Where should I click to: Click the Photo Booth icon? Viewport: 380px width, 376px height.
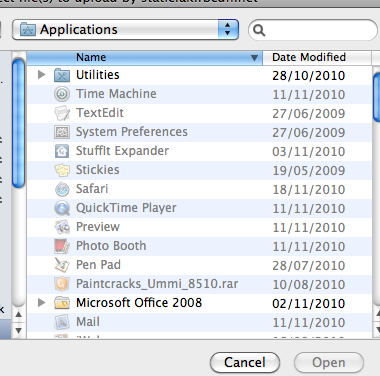[x=62, y=246]
